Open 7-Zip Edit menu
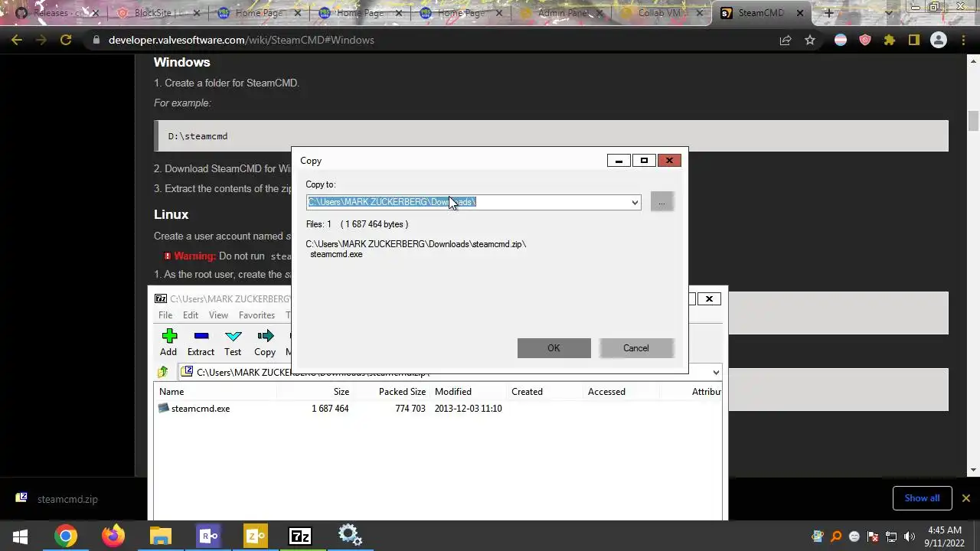Image resolution: width=980 pixels, height=551 pixels. click(x=191, y=315)
